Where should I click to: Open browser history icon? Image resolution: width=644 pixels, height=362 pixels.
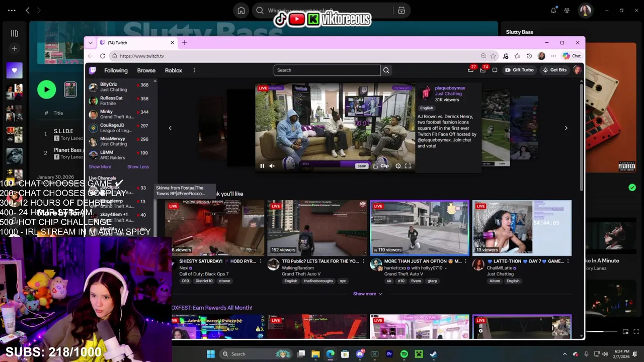coord(529,56)
